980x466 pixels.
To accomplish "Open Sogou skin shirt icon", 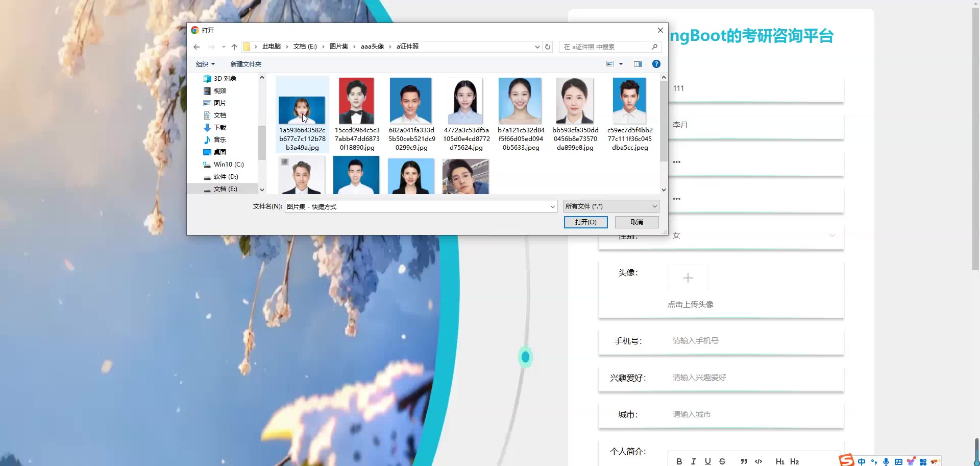I will coord(911,461).
